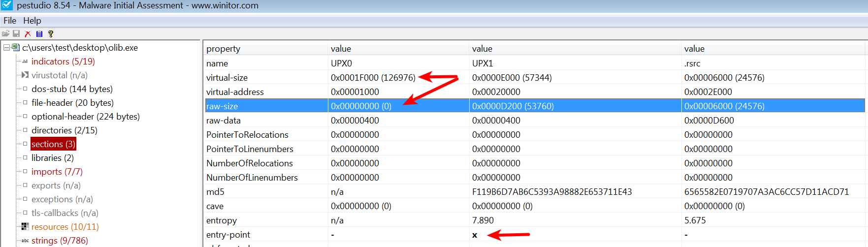868x247 pixels.
Task: Click the pestudio app icon in title bar
Action: (6, 5)
